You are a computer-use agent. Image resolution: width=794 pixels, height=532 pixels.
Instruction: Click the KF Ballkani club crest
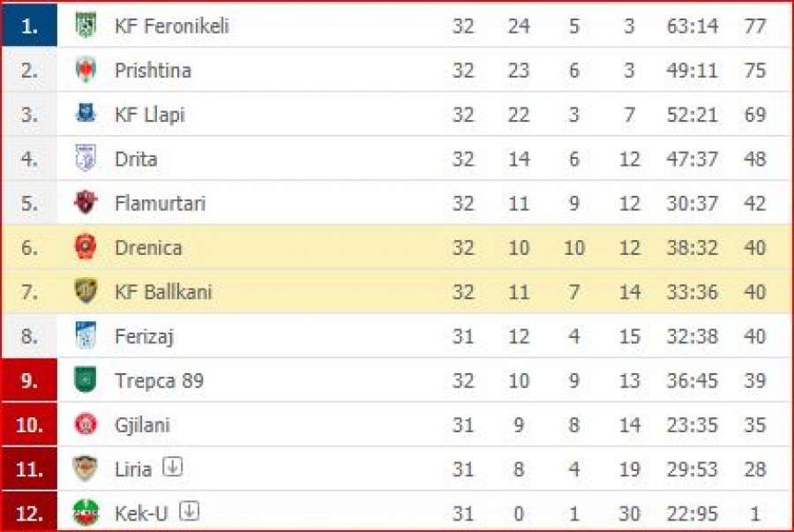[86, 291]
